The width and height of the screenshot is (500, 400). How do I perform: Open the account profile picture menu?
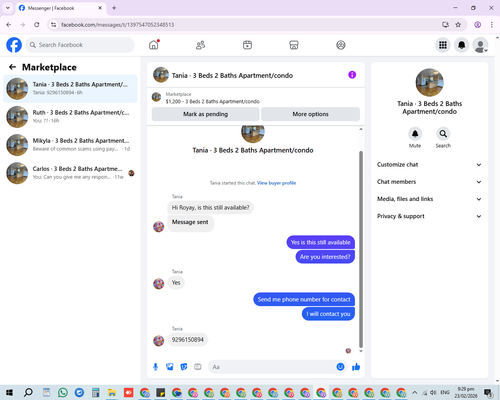[480, 45]
